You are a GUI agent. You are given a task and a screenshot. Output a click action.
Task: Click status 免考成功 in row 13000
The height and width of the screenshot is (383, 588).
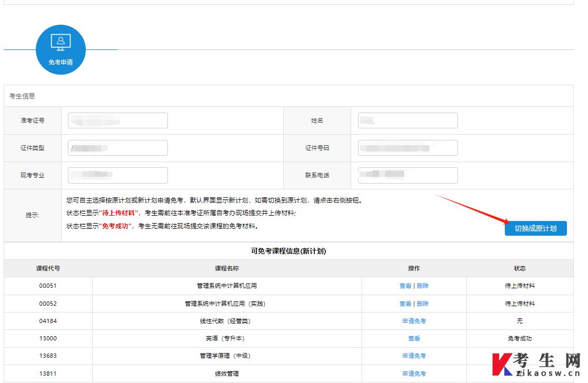pos(520,338)
